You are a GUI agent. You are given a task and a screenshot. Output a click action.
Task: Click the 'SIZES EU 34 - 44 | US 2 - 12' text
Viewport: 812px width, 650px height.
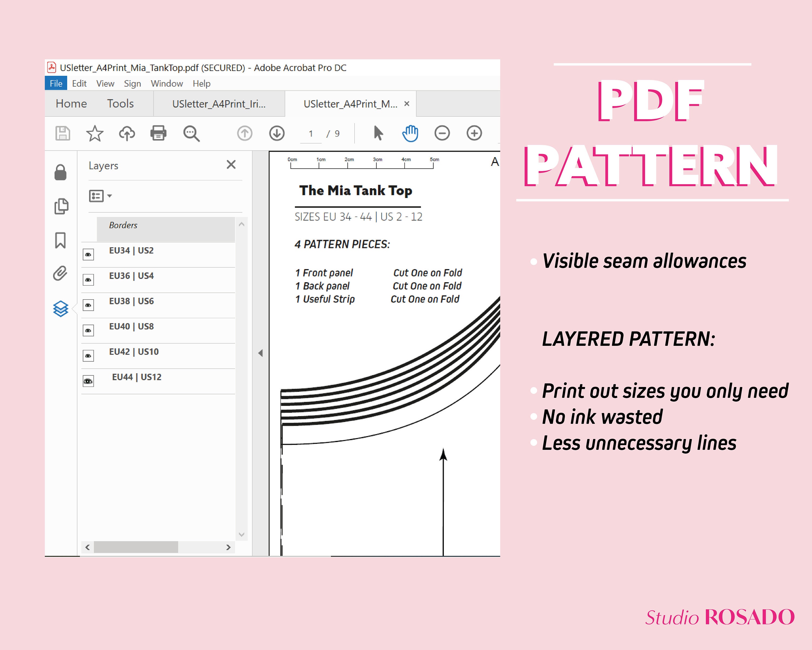pos(359,217)
